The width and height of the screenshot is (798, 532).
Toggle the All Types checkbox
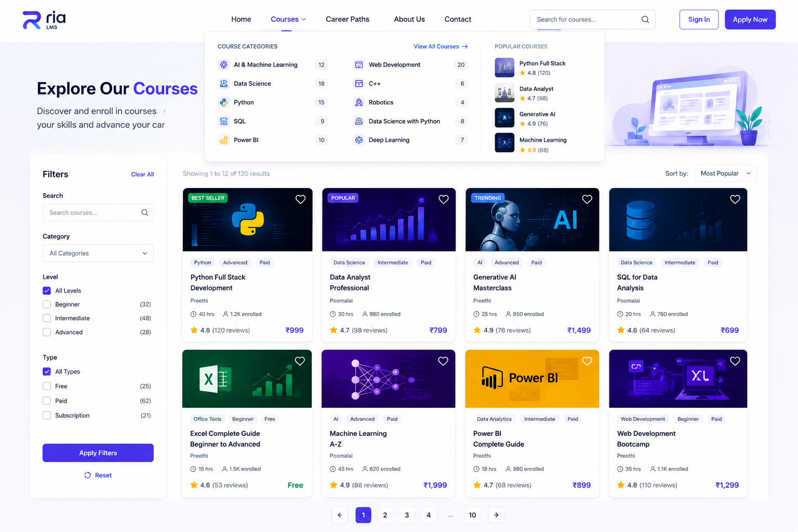pyautogui.click(x=47, y=371)
